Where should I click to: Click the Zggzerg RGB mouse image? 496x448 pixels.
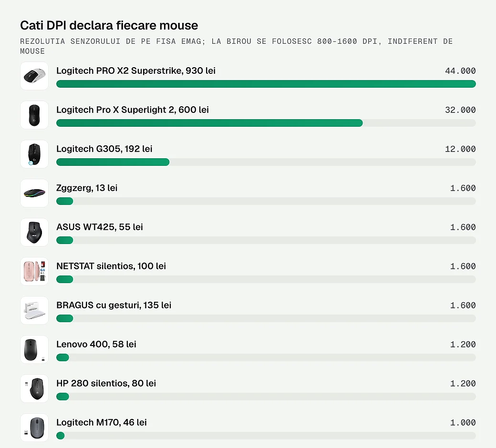[34, 193]
